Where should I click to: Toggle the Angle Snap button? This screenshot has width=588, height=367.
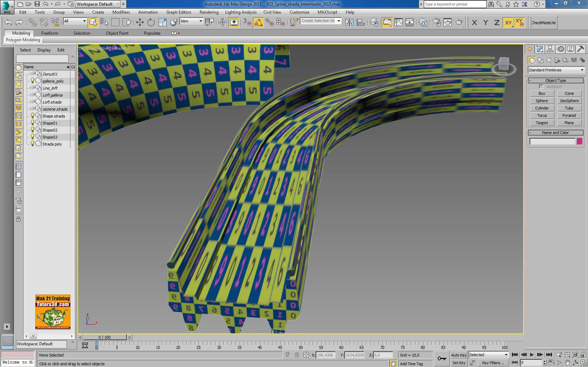click(258, 23)
